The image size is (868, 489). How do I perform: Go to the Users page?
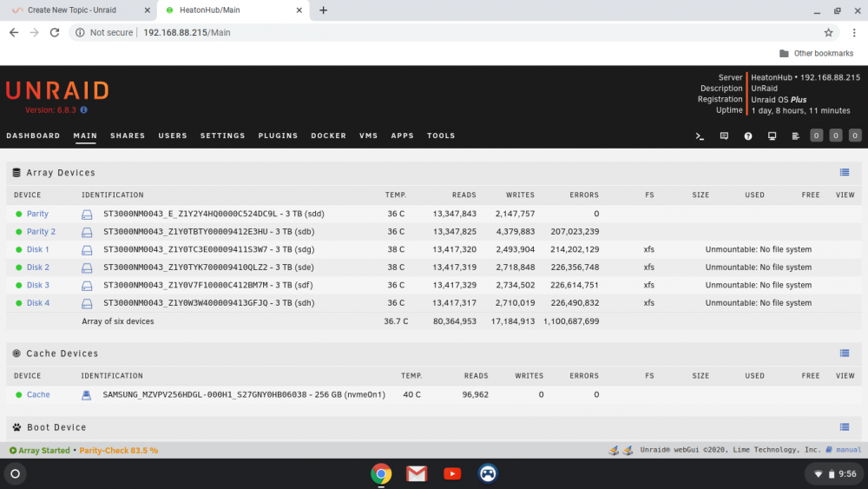point(173,135)
